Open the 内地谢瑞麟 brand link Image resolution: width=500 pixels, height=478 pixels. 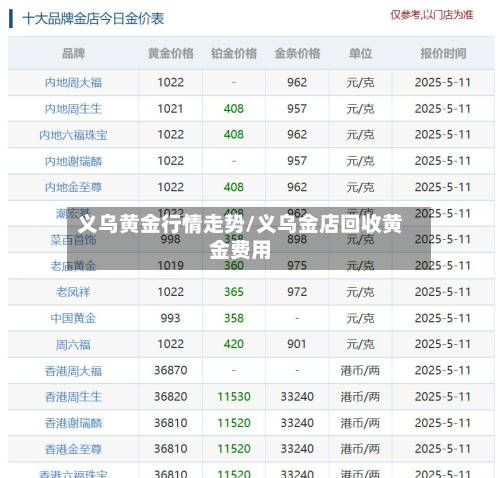(x=73, y=161)
